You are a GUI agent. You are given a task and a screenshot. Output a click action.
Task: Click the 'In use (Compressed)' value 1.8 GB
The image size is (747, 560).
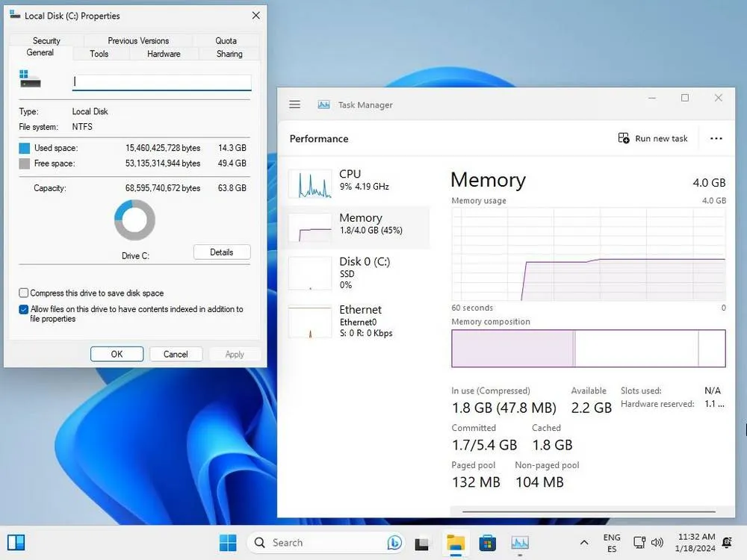504,408
